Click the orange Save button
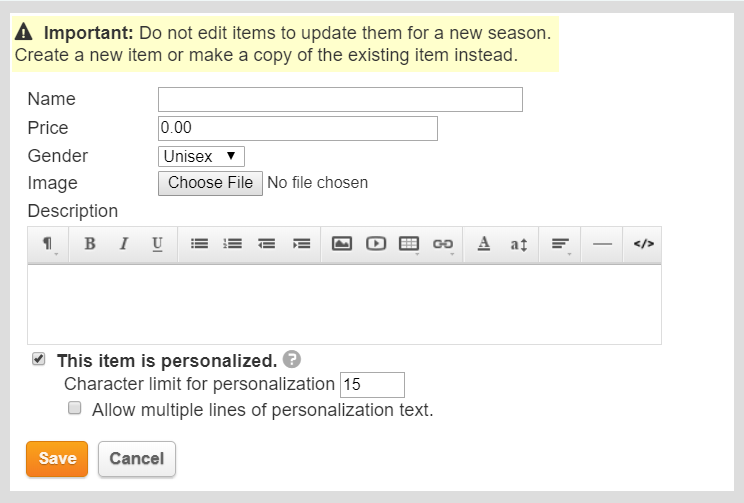 coord(57,458)
